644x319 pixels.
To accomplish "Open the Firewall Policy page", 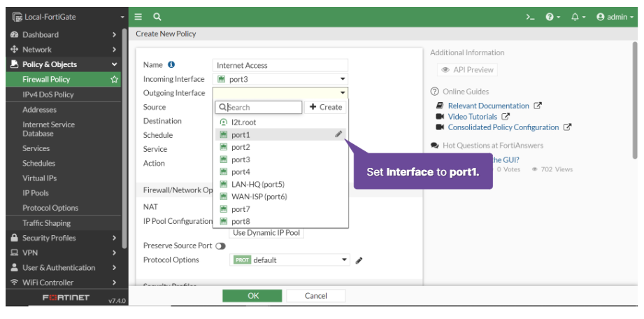I will [x=46, y=79].
